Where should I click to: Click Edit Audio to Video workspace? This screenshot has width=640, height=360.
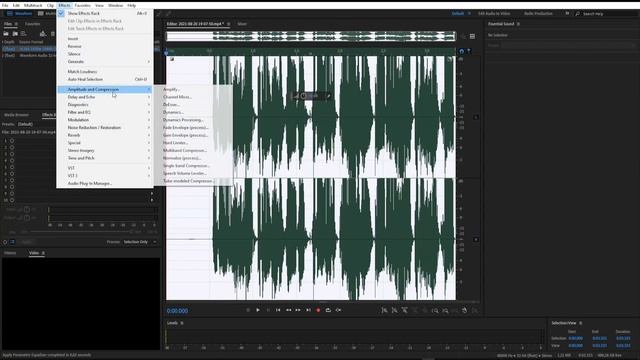click(x=494, y=13)
